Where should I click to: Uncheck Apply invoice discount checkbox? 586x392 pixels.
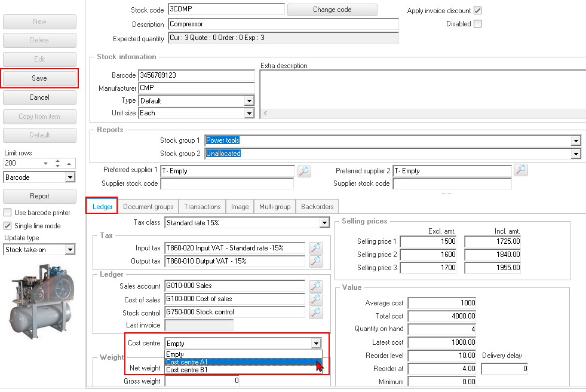coord(477,11)
